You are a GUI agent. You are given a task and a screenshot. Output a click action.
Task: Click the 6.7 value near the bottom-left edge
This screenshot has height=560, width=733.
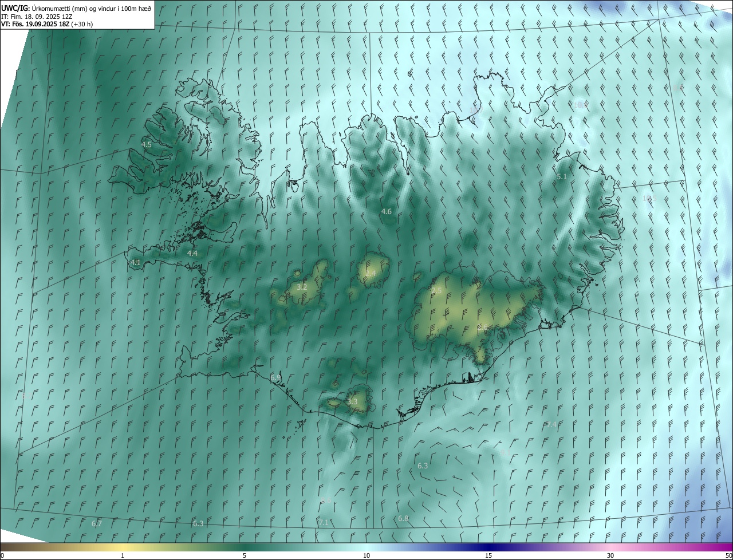click(x=97, y=524)
